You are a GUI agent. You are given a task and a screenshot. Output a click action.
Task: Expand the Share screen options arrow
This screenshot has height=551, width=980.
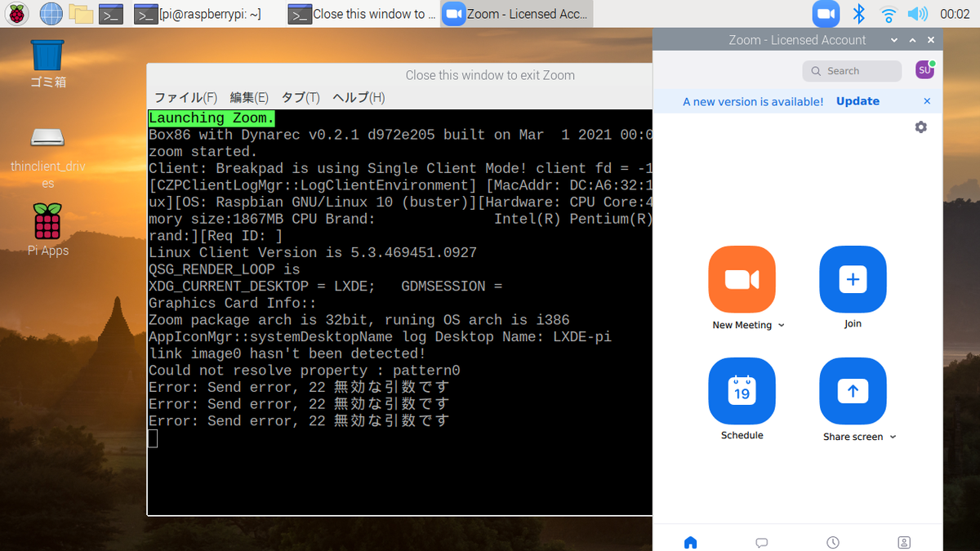point(893,437)
